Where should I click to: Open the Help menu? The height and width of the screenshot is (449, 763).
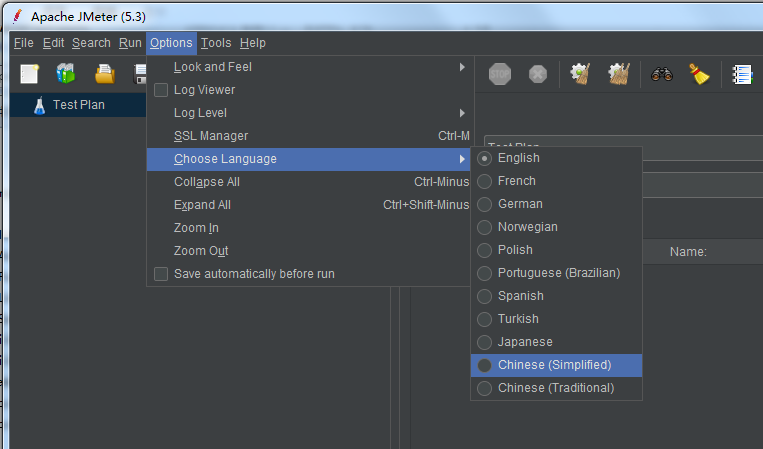[x=253, y=43]
